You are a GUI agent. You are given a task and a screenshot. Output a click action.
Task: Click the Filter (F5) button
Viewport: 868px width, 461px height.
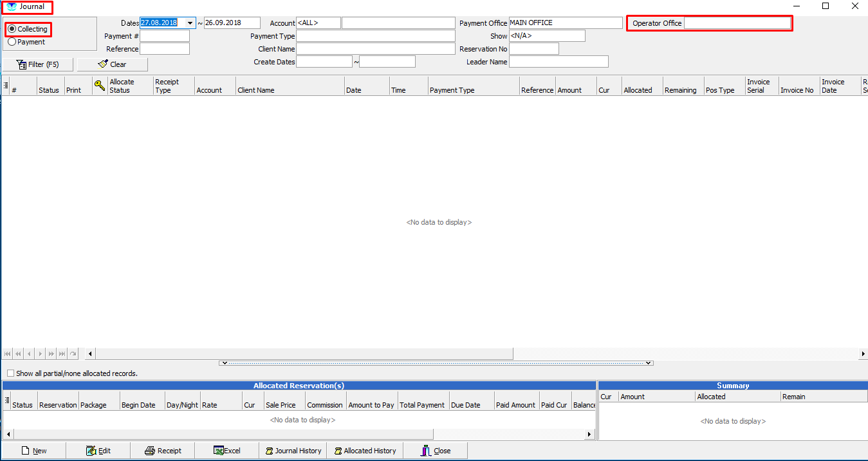point(37,64)
